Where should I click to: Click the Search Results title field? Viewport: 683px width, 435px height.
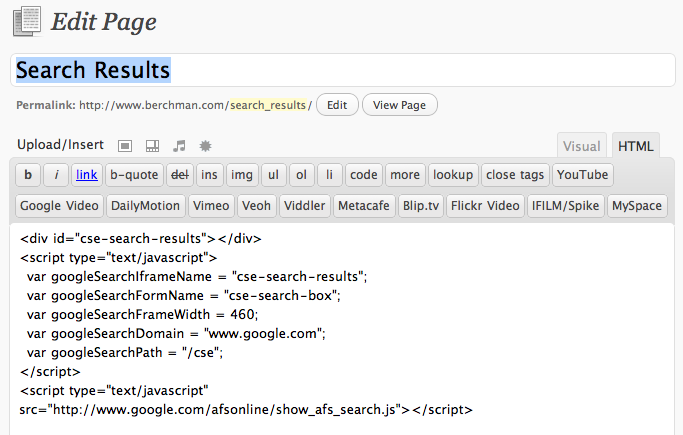tap(343, 70)
